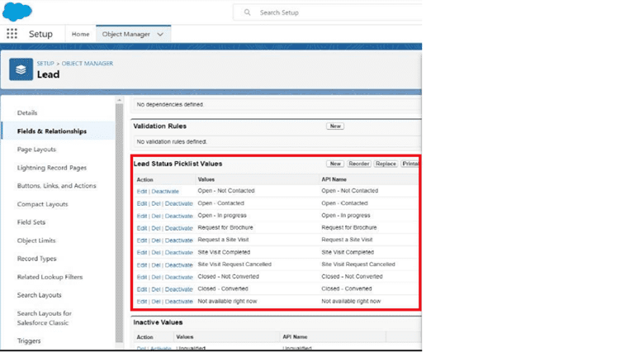The image size is (644, 362).
Task: Switch to the Home tab
Action: pos(80,34)
